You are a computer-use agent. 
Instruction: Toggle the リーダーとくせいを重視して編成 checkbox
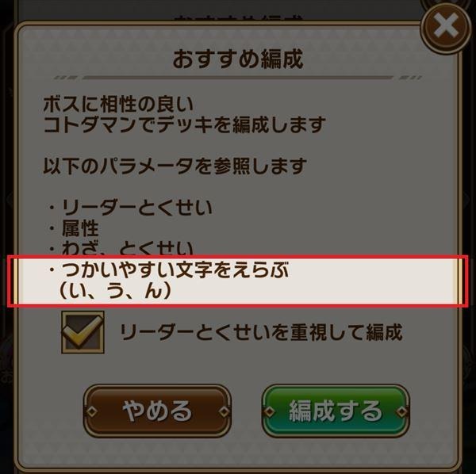pos(83,332)
